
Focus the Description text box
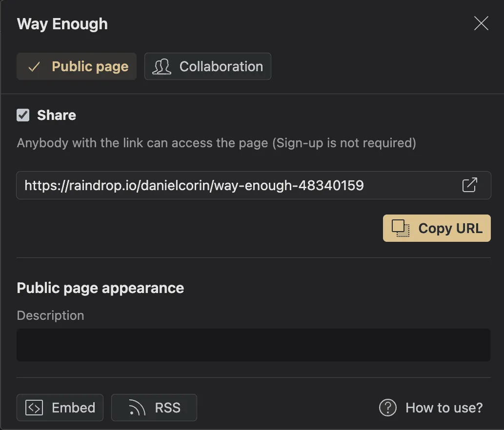click(253, 344)
